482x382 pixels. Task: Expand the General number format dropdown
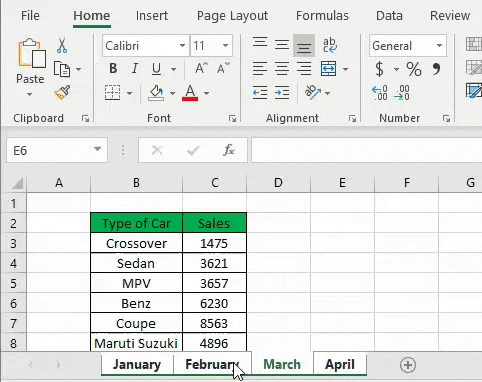coord(439,45)
